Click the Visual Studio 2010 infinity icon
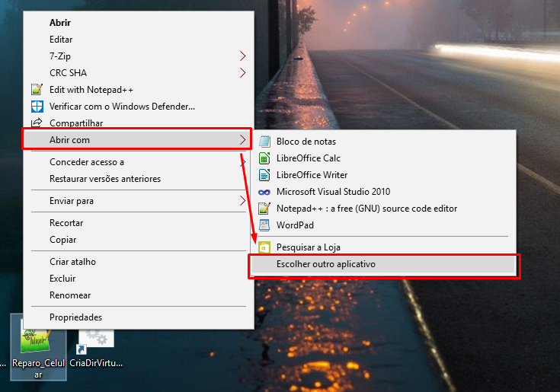Screen dimensions: 560x392 [x=264, y=192]
